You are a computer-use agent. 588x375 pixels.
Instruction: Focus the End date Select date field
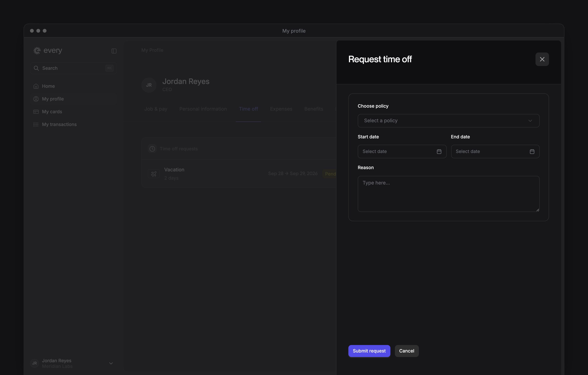pyautogui.click(x=495, y=152)
